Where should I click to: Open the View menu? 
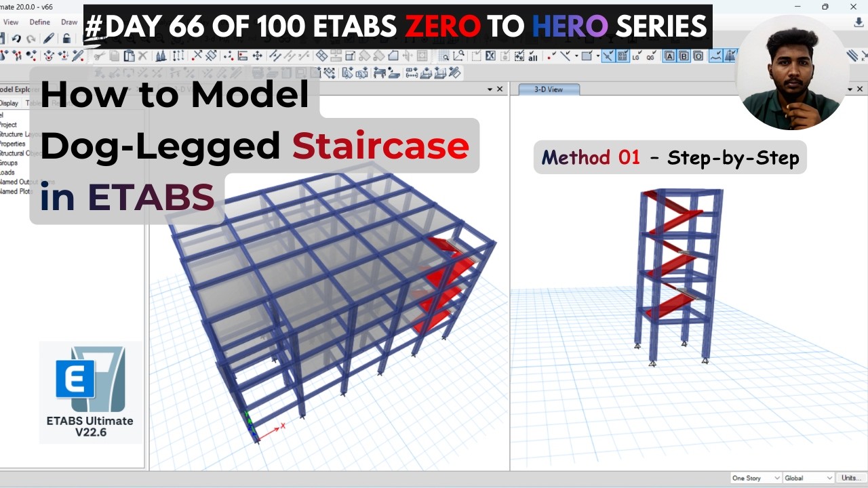coord(11,22)
